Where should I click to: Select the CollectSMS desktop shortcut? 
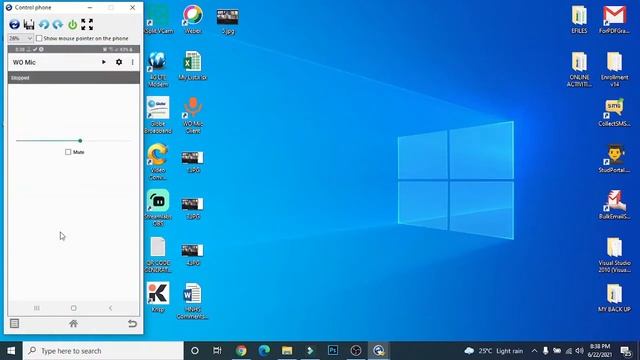coord(614,112)
